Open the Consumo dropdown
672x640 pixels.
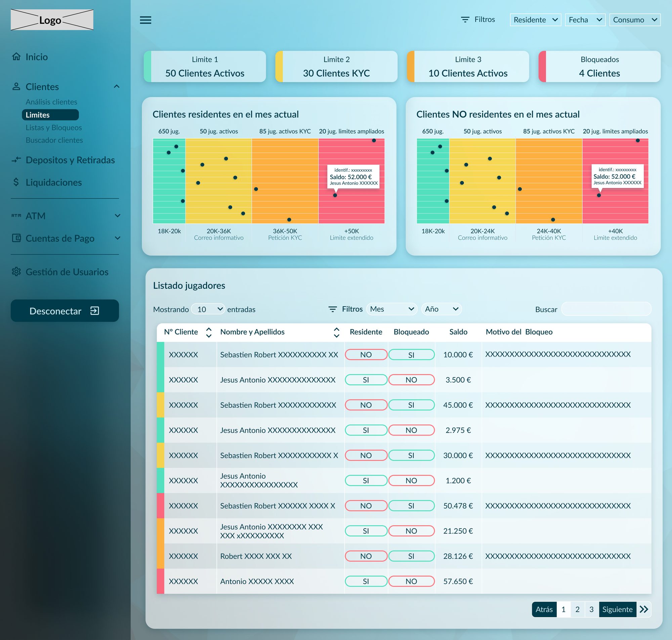coord(635,20)
